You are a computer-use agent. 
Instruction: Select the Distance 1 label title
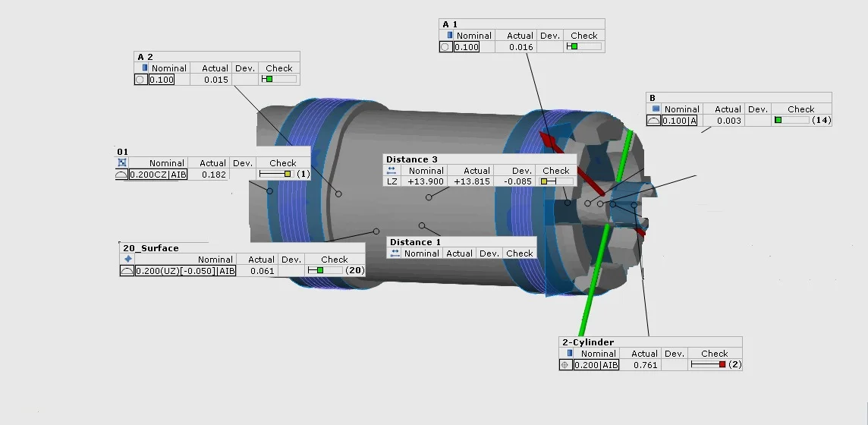(x=415, y=242)
